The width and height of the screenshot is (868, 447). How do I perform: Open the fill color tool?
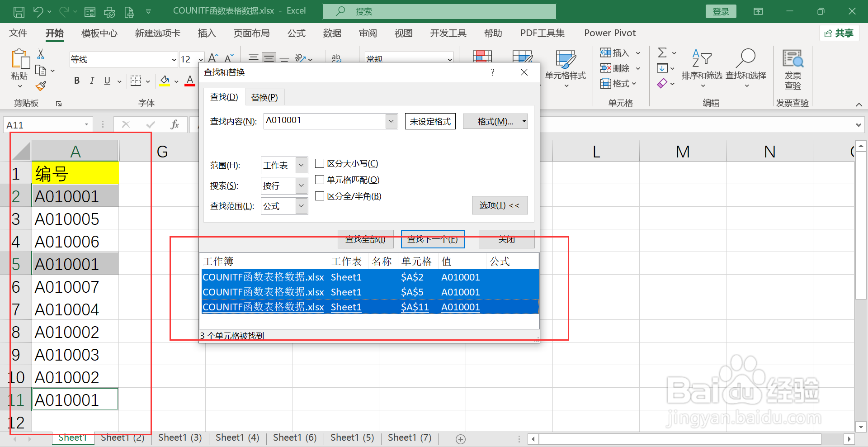pyautogui.click(x=164, y=81)
